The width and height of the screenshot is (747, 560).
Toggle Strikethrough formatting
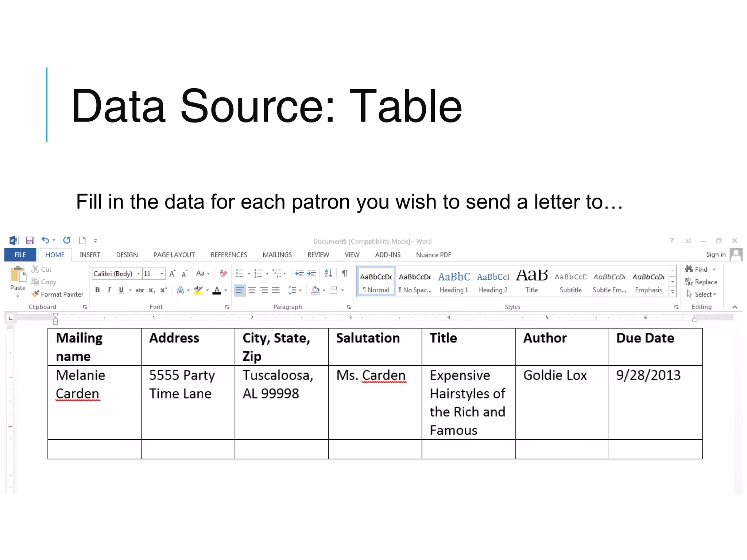point(140,290)
